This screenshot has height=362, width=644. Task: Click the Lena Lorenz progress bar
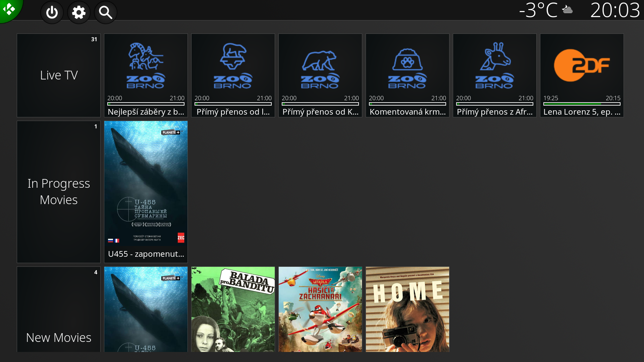(x=582, y=104)
